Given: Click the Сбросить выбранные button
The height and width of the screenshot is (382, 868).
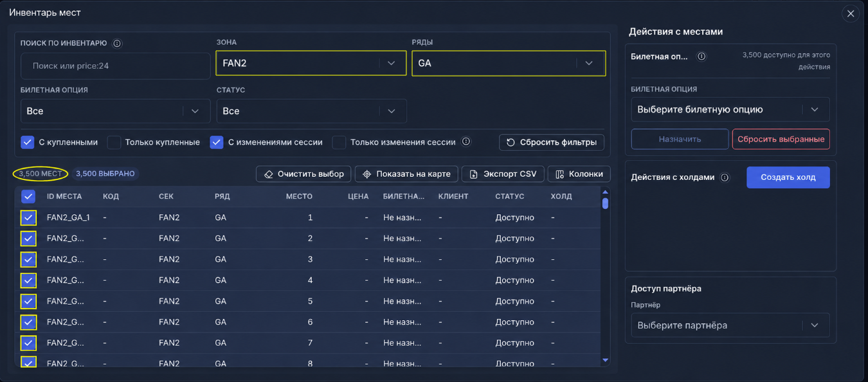Looking at the screenshot, I should (781, 139).
